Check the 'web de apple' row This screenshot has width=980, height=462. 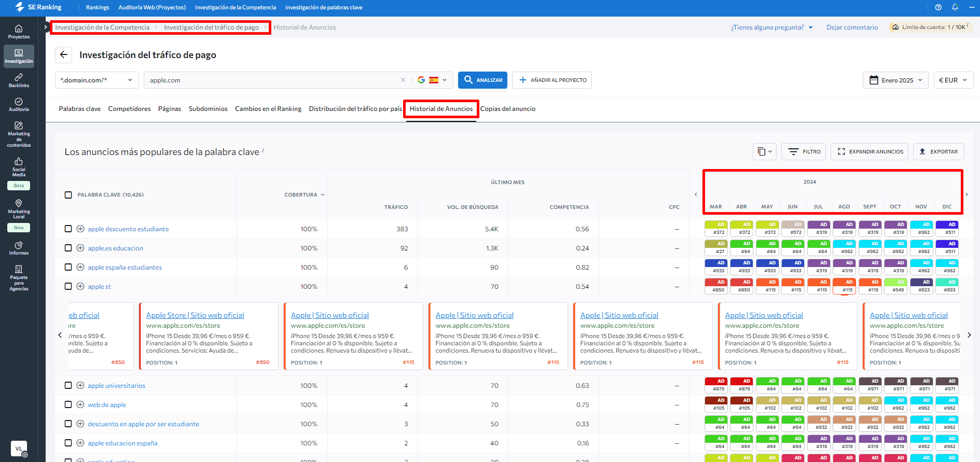pos(68,404)
